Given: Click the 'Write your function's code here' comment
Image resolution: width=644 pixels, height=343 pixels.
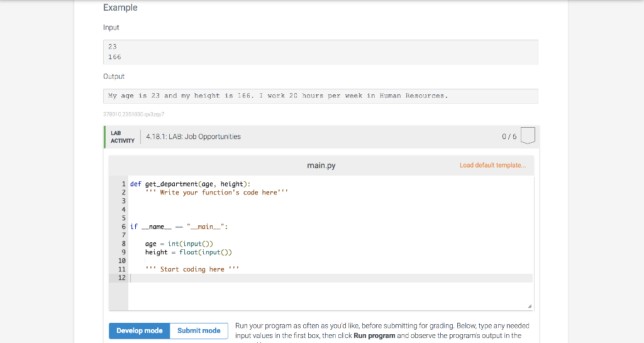Looking at the screenshot, I should pyautogui.click(x=216, y=192).
